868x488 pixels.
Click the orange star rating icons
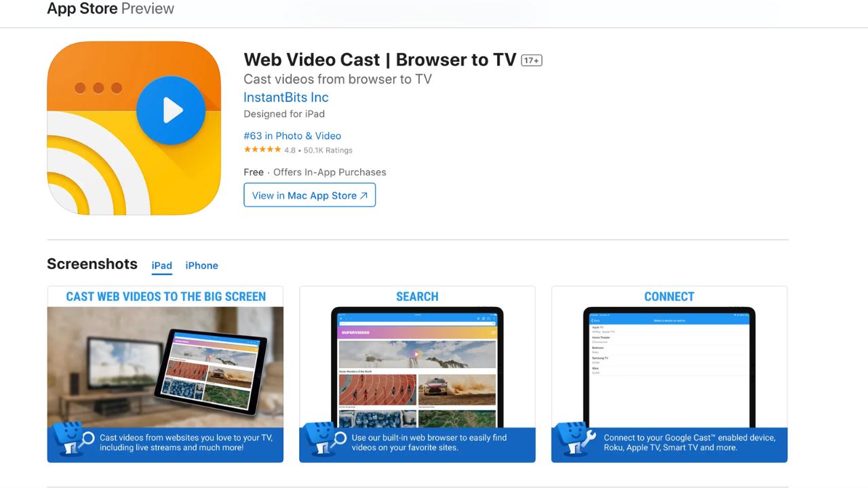coord(262,150)
